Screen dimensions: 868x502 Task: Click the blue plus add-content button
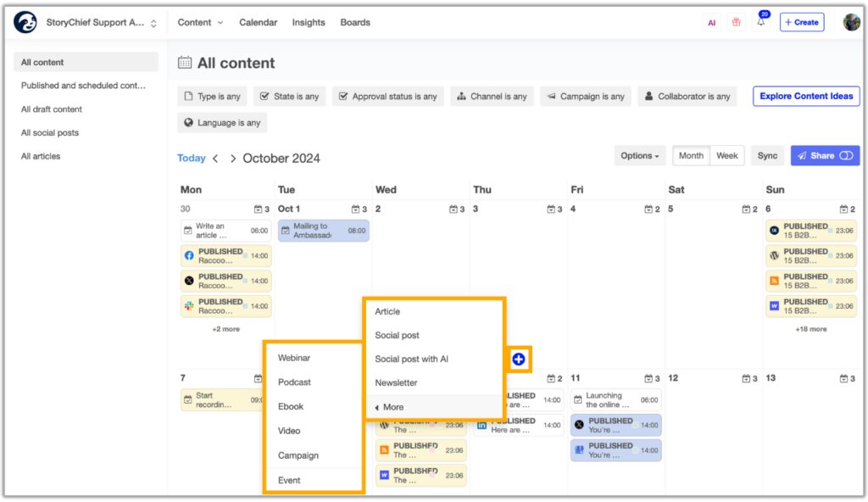click(518, 359)
